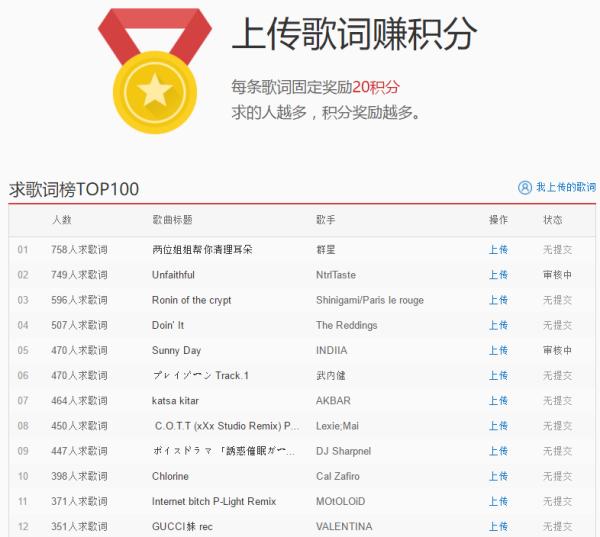Click artist name INDIIA
The height and width of the screenshot is (537, 600).
click(331, 350)
